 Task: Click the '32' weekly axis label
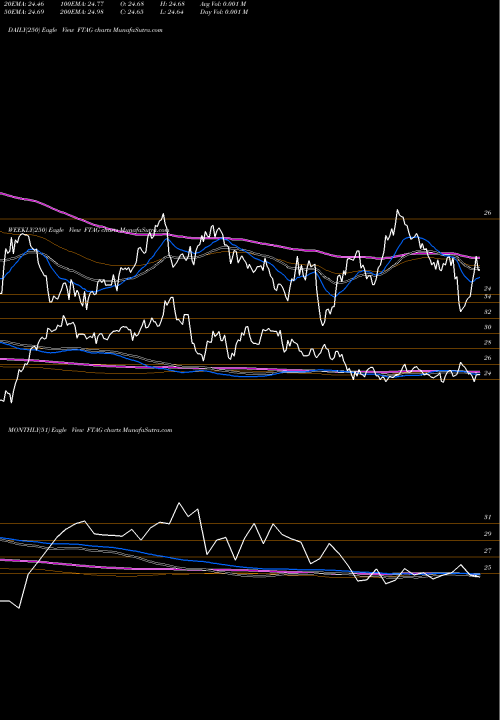pos(488,312)
